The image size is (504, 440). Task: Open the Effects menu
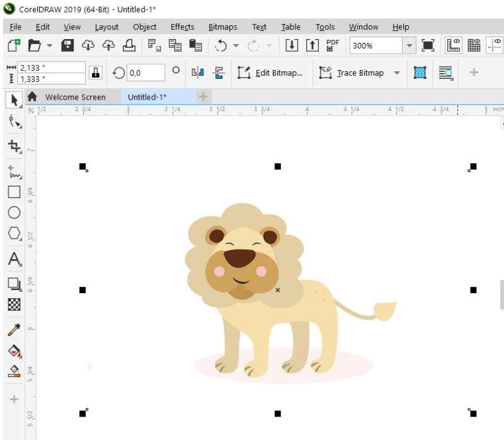[x=182, y=27]
